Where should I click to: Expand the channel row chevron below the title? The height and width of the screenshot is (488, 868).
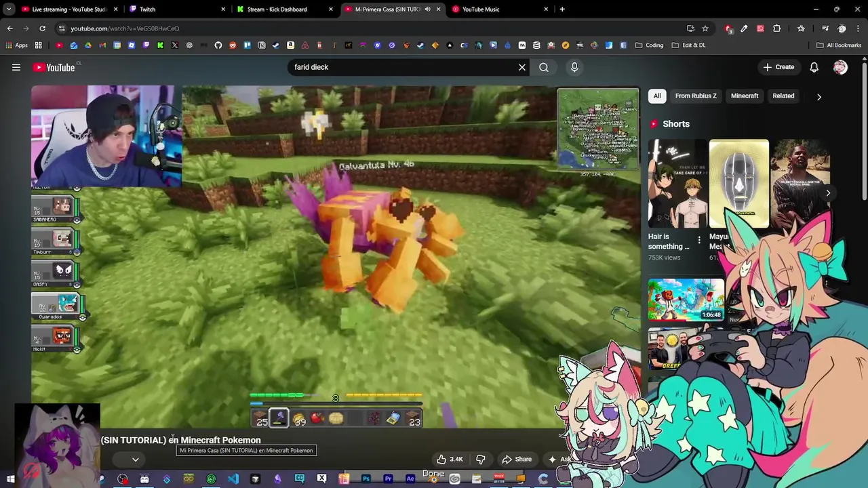[136, 460]
